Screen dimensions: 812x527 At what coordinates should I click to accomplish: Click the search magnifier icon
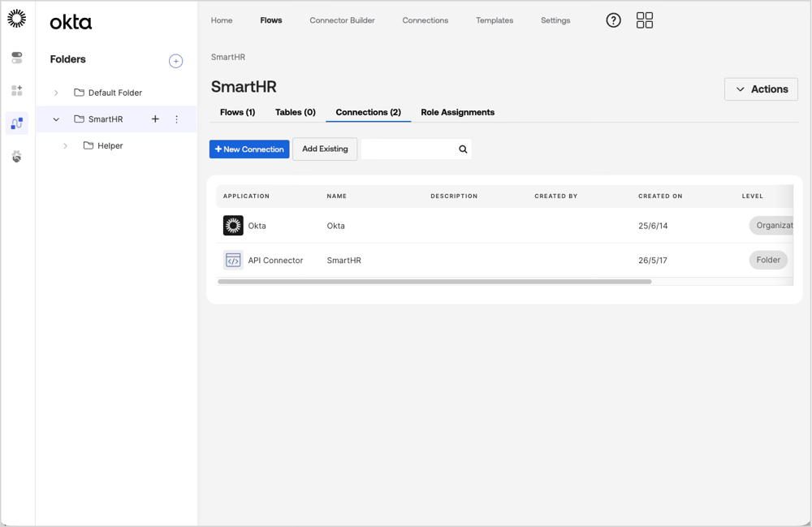[x=463, y=149]
